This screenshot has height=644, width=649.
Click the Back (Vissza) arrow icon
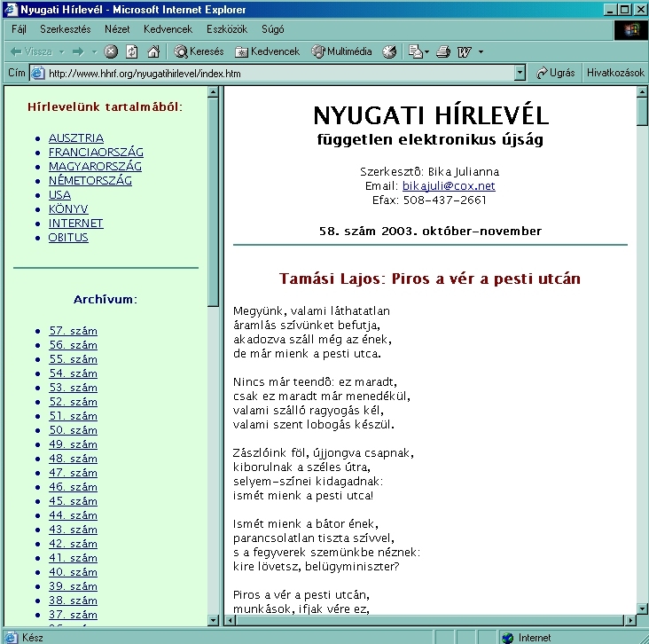(16, 51)
